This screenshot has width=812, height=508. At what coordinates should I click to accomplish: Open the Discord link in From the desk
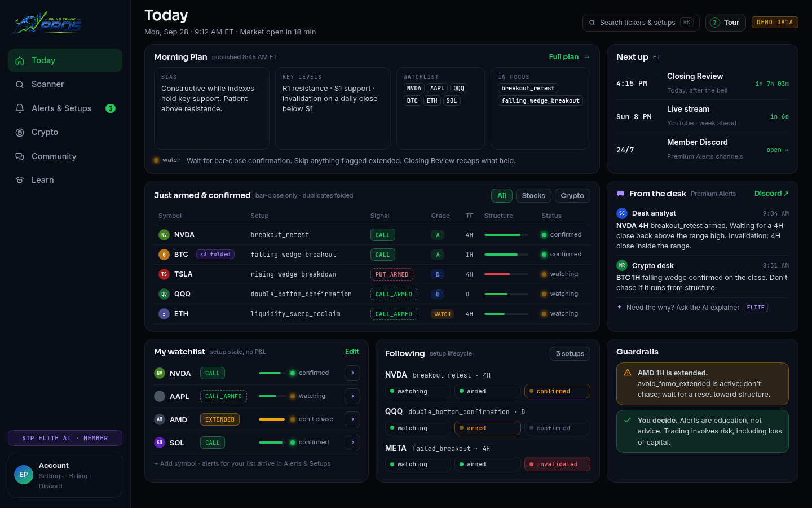(x=771, y=194)
